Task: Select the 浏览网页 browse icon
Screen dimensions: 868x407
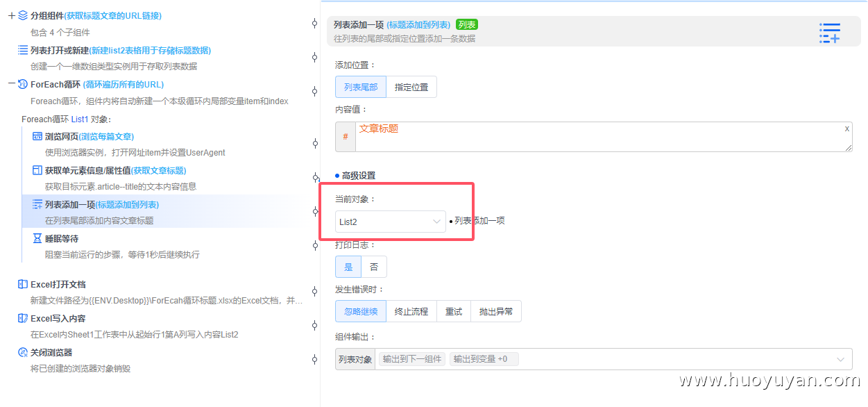Action: coord(37,135)
